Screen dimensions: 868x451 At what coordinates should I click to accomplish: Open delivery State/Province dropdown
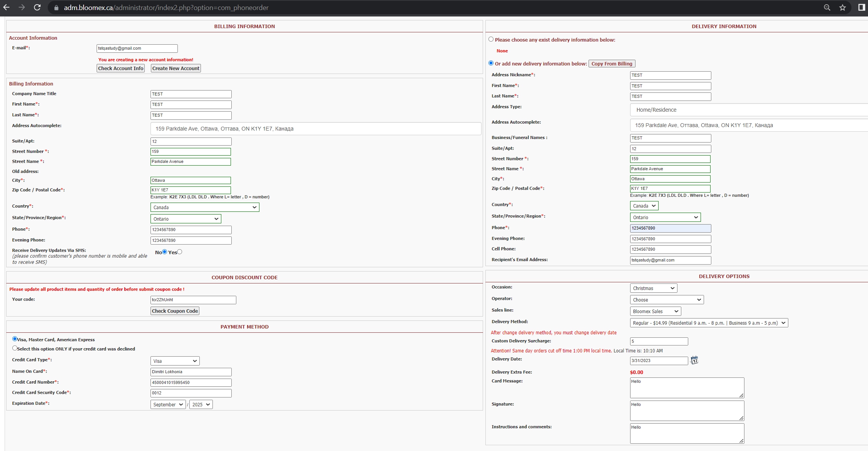coord(666,217)
